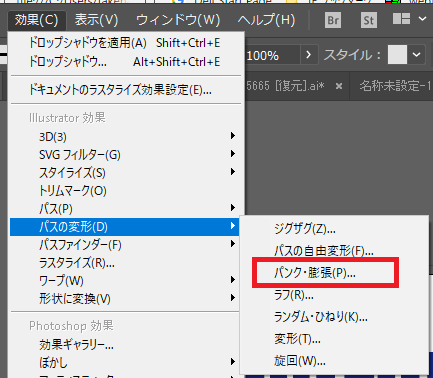Image resolution: width=433 pixels, height=378 pixels.
Task: Expand the 3D(3) submenu
Action: click(126, 136)
